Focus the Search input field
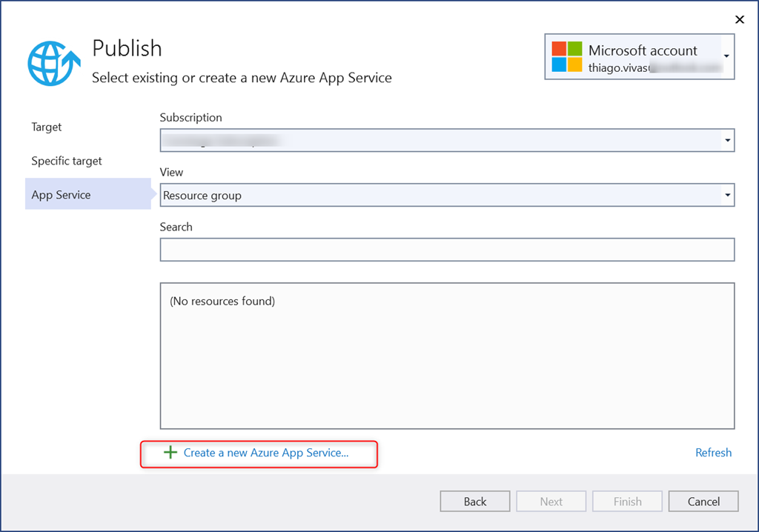 pos(447,250)
